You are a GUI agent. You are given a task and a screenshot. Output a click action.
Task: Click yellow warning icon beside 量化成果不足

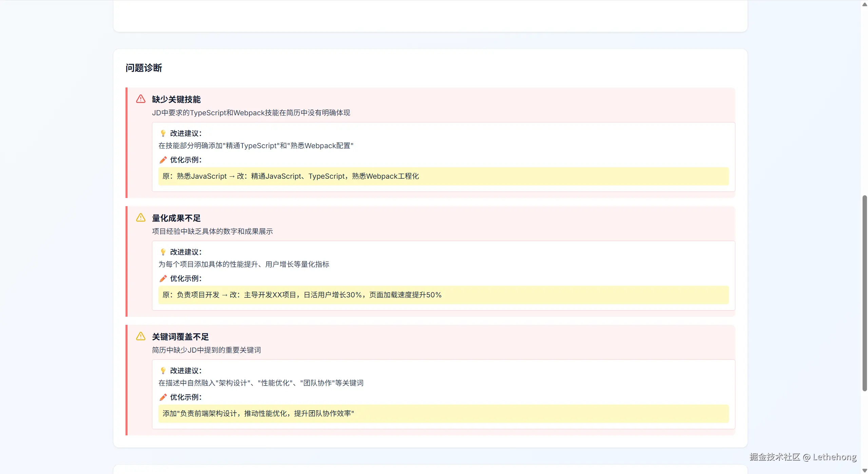click(x=141, y=218)
